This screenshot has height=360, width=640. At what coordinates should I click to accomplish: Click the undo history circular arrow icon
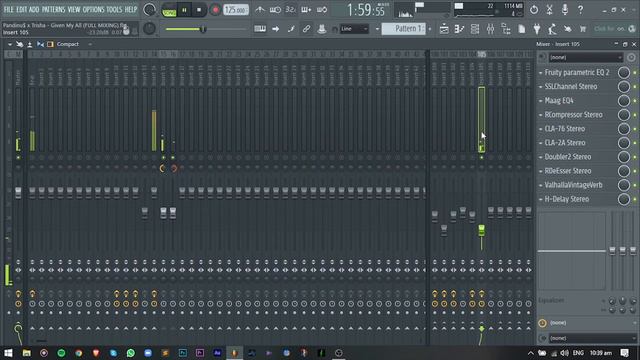click(x=534, y=9)
